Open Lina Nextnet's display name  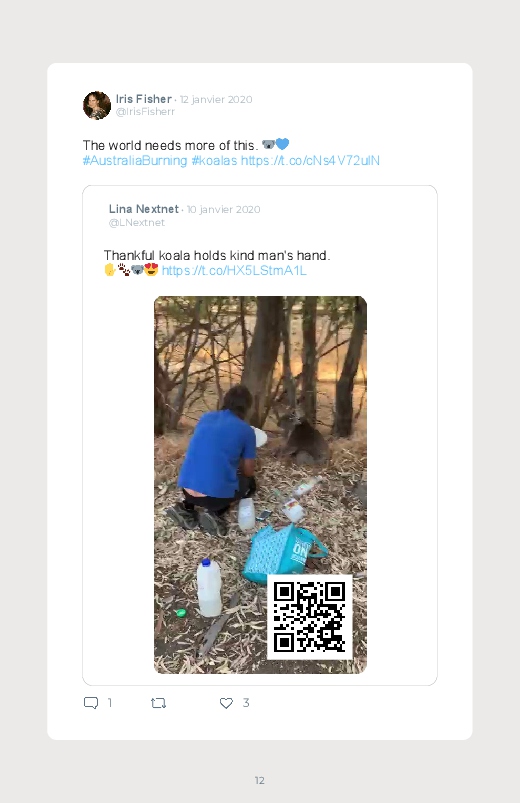tap(143, 209)
